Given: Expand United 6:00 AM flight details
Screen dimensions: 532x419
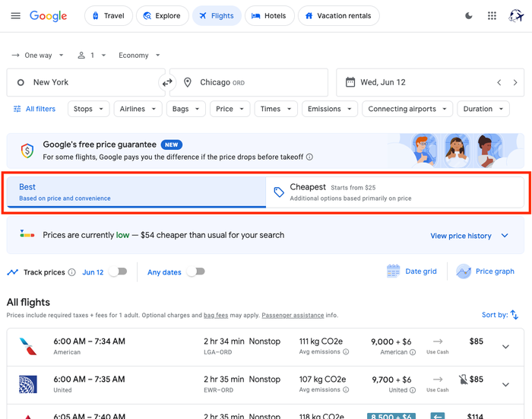Looking at the screenshot, I should point(505,385).
